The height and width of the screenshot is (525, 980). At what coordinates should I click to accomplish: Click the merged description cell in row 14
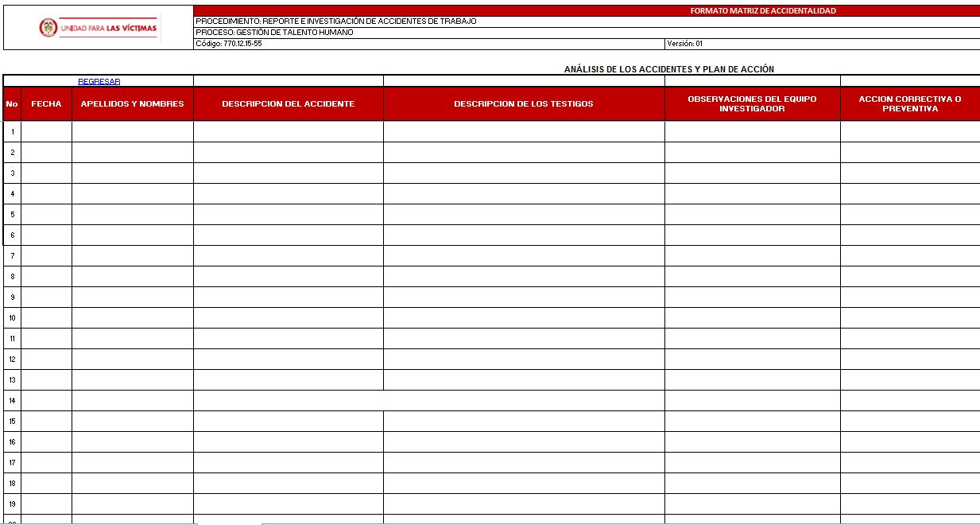429,400
